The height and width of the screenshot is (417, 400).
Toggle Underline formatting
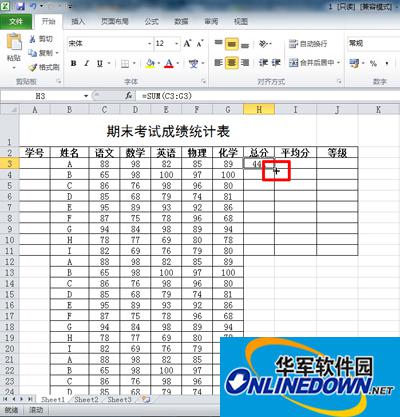point(100,63)
